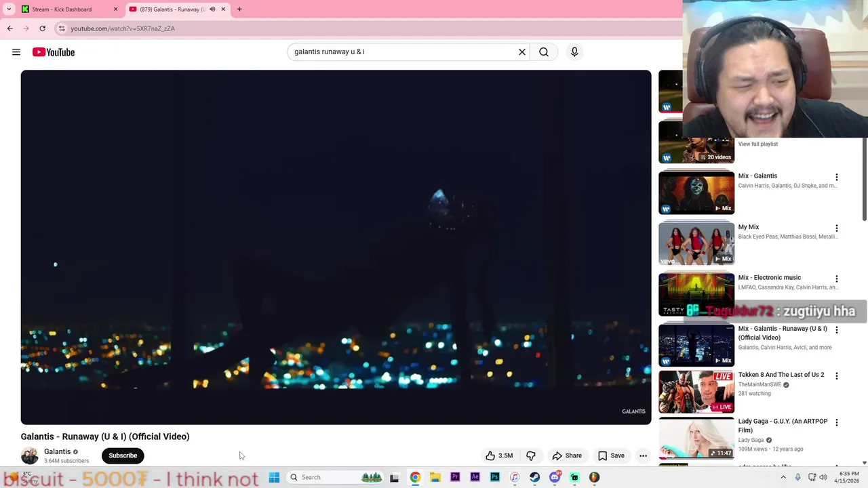Open Steam from the taskbar
This screenshot has width=868, height=488.
(534, 477)
